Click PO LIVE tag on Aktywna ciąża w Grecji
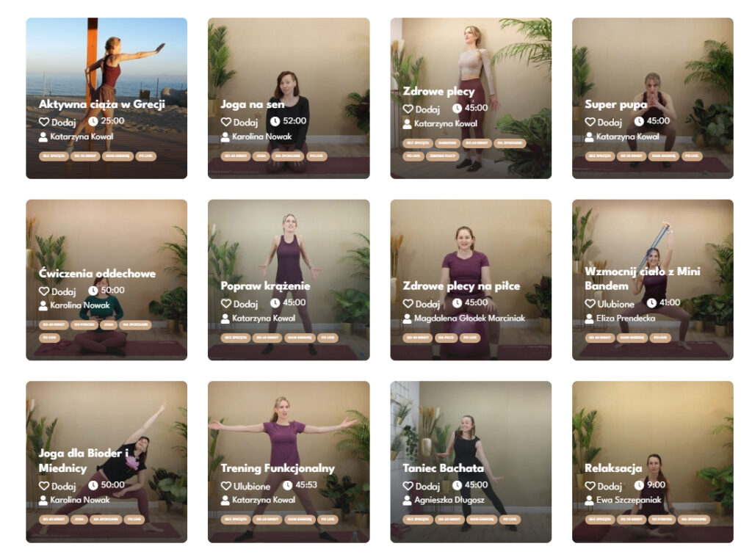The height and width of the screenshot is (560, 752). click(x=146, y=156)
